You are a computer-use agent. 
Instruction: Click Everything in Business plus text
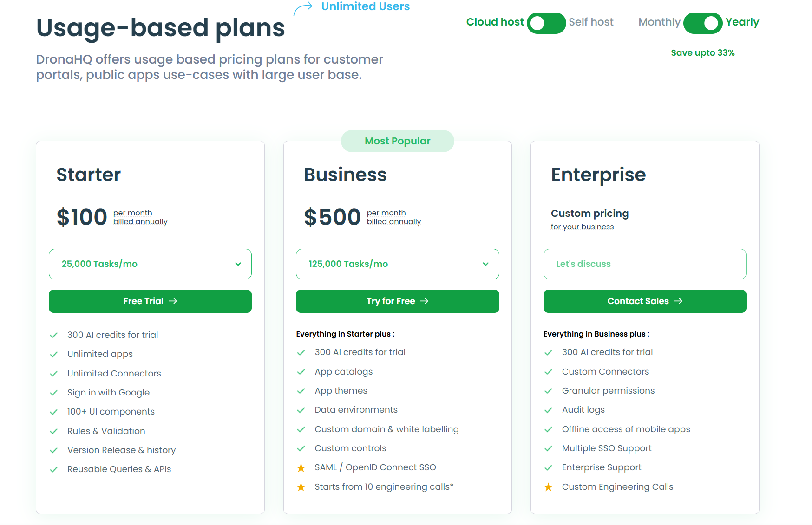(x=596, y=334)
